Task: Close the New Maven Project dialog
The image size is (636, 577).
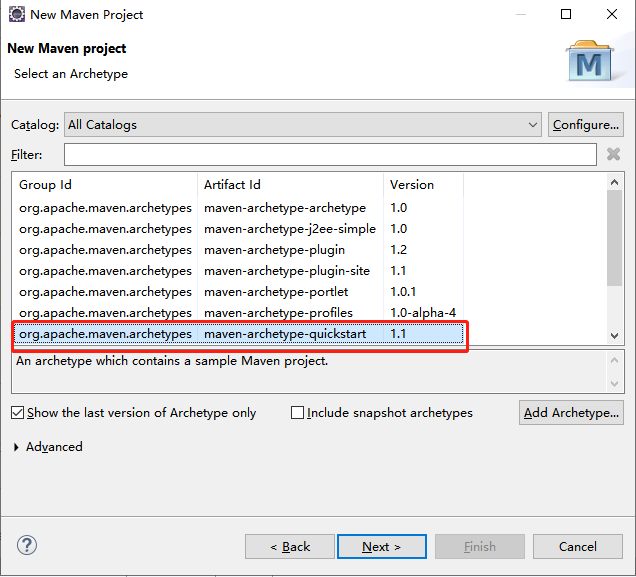Action: (x=612, y=14)
